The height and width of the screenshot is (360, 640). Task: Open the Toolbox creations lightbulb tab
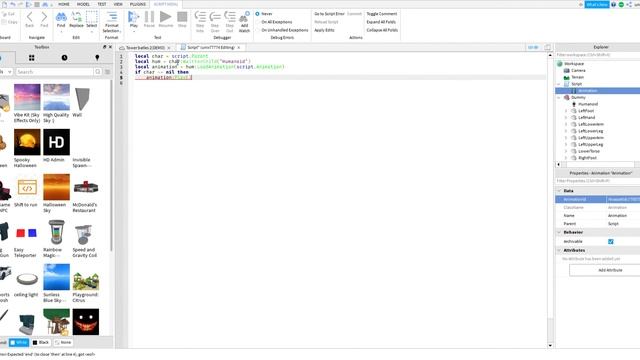pos(97,58)
